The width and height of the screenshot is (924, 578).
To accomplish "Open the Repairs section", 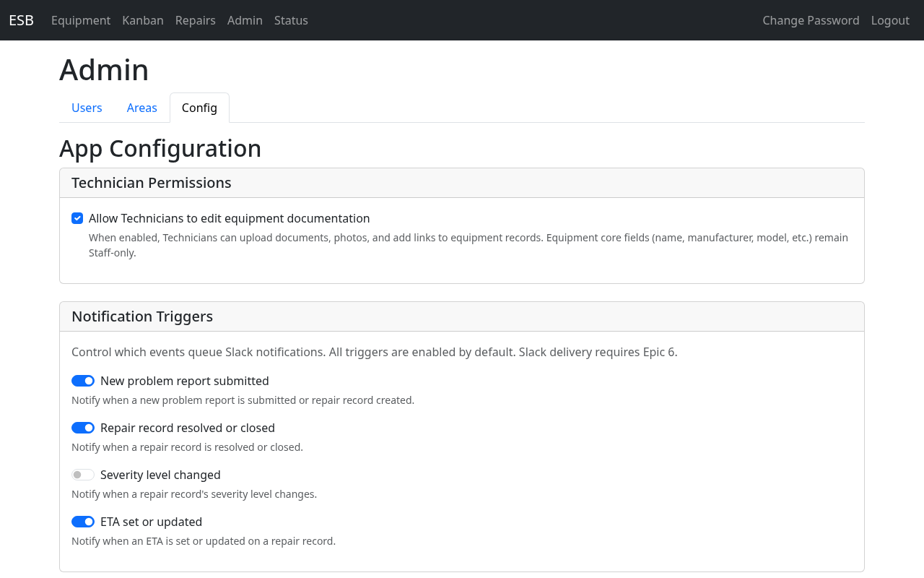I will click(x=195, y=20).
